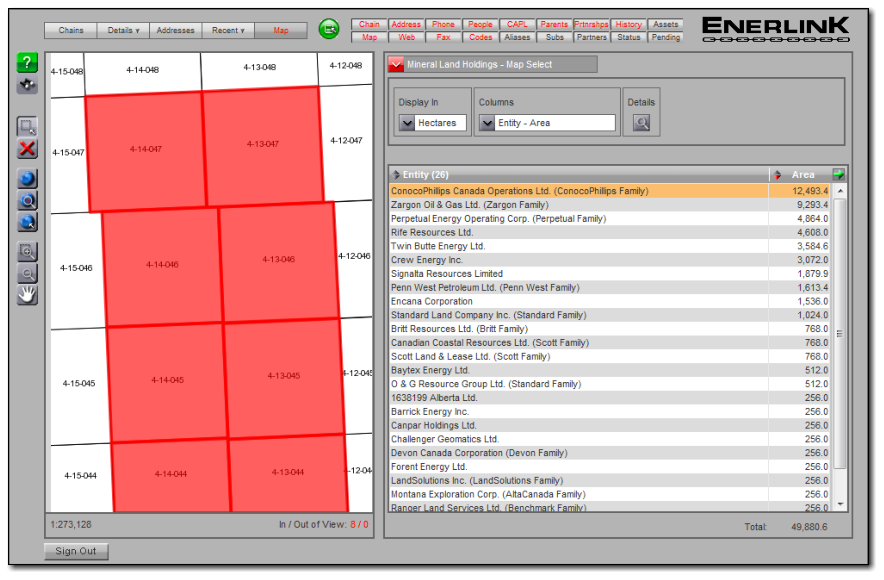The image size is (884, 580).
Task: Switch to the Chain tab
Action: tap(369, 24)
